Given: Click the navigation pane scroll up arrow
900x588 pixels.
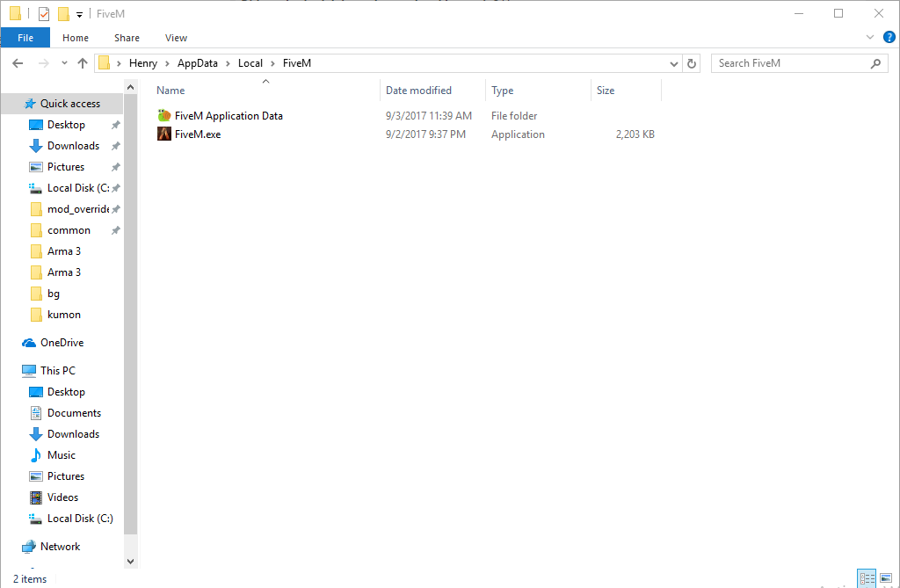Looking at the screenshot, I should tap(130, 87).
